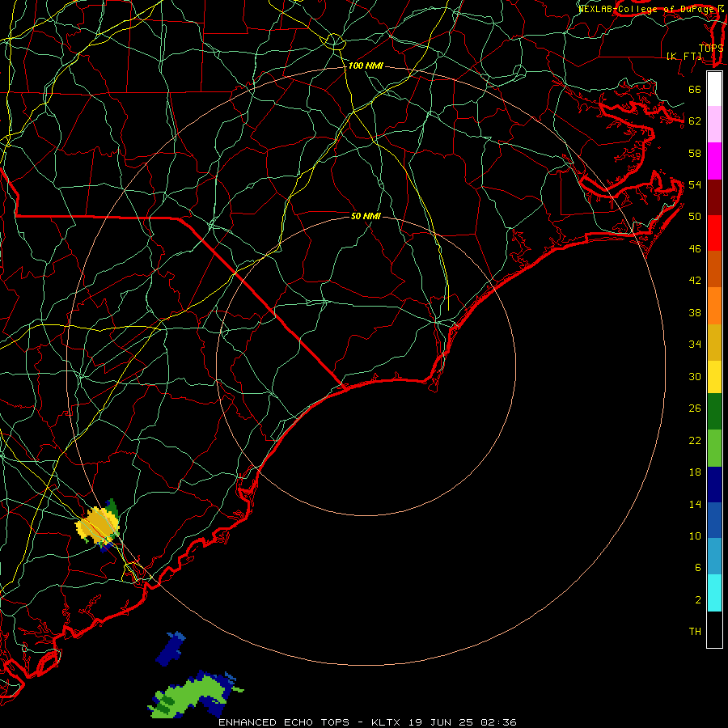This screenshot has width=728, height=728.
Task: Click the legend value "2"
Action: coord(698,600)
